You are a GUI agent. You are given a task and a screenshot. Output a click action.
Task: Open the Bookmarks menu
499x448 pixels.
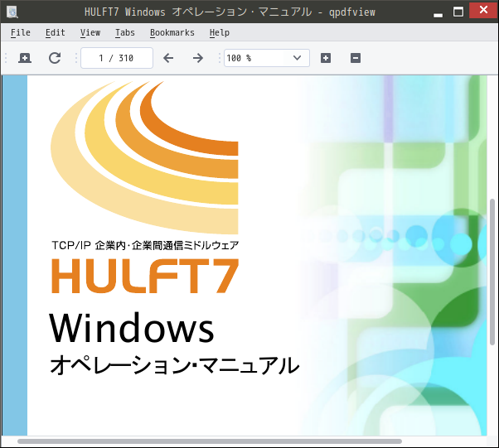coord(172,33)
